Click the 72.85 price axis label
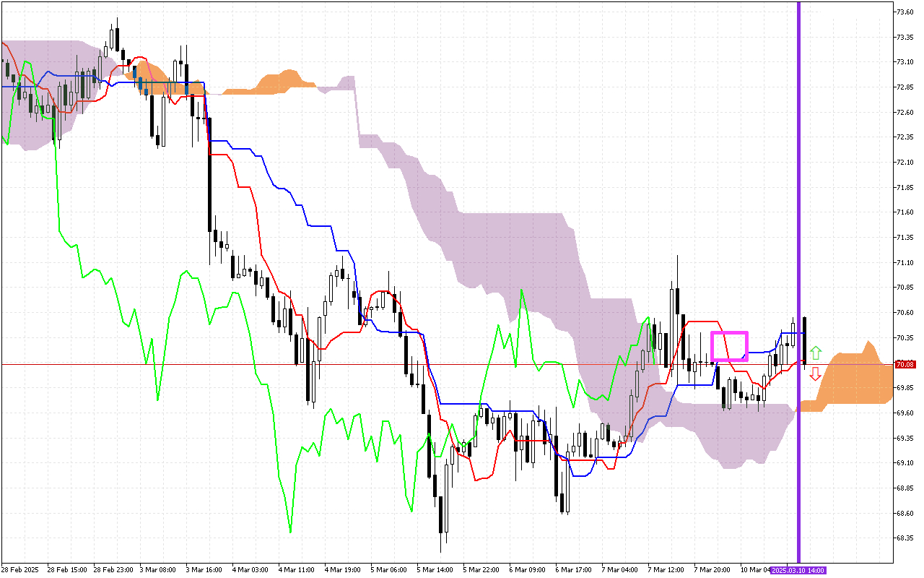Viewport: 924px width, 578px height. 905,87
